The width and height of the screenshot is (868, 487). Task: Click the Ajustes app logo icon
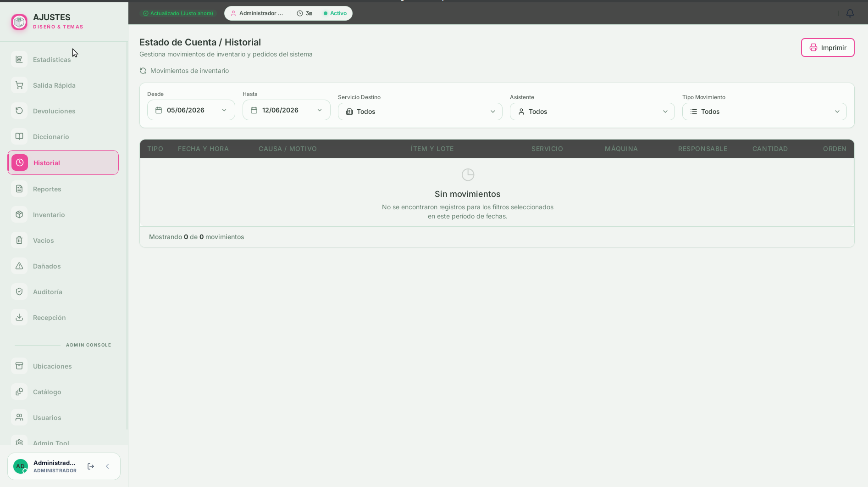pos(19,22)
